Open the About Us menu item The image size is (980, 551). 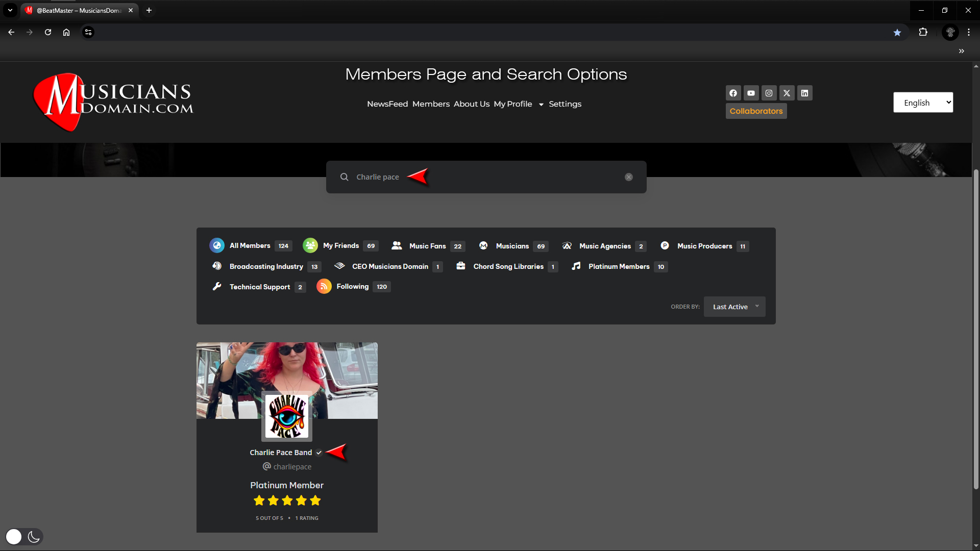472,104
